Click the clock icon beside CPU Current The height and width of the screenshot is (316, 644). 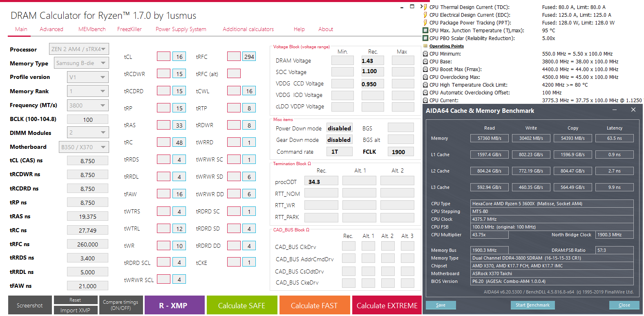(x=425, y=100)
